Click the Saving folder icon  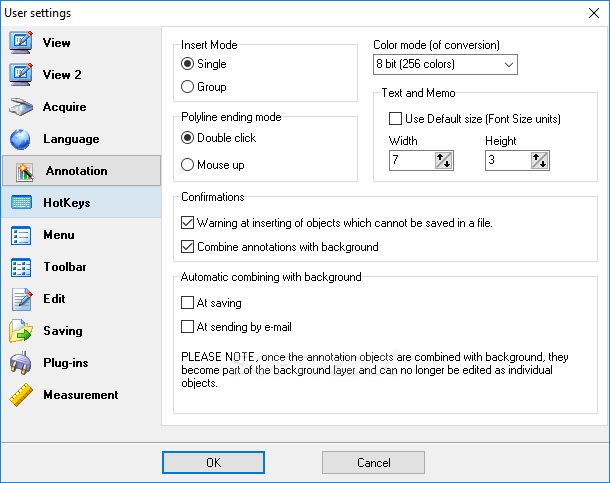click(21, 331)
